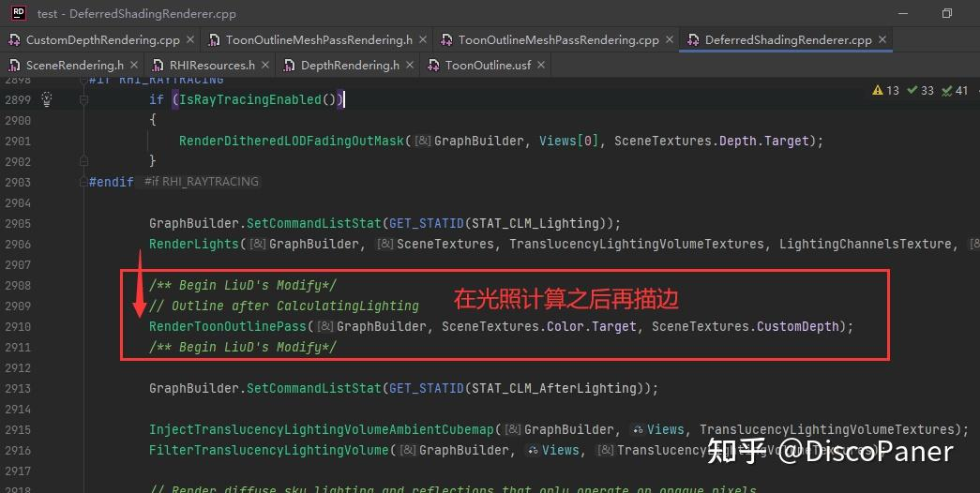The width and height of the screenshot is (980, 493).
Task: Click the CustomDepthRendering.cpp file type icon
Action: coord(14,40)
